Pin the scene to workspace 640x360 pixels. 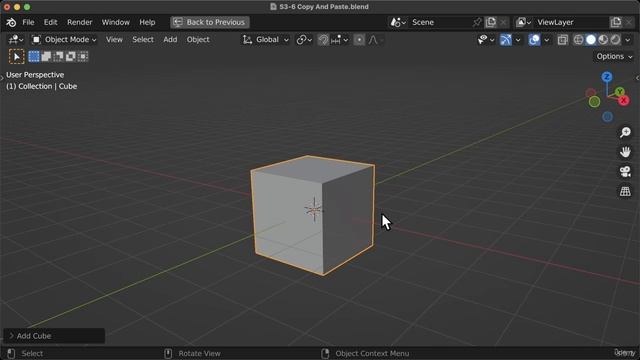tap(476, 22)
